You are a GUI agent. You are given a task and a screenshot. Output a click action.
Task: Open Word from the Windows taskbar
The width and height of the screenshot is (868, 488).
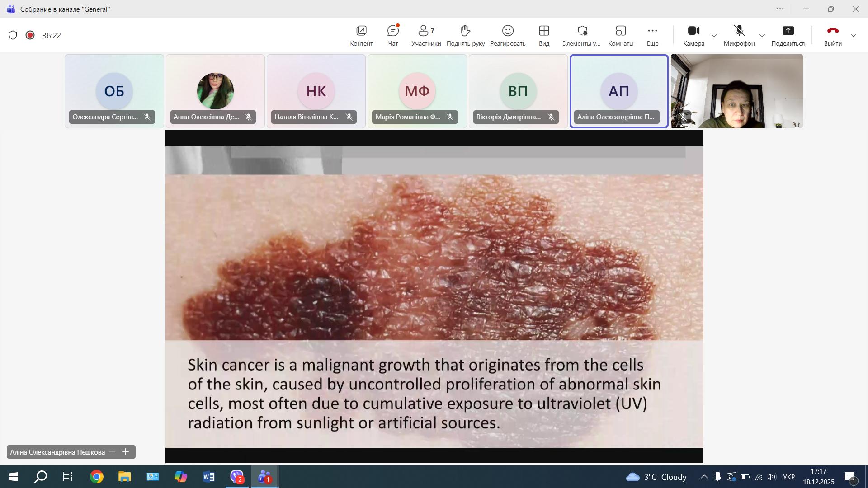(208, 477)
